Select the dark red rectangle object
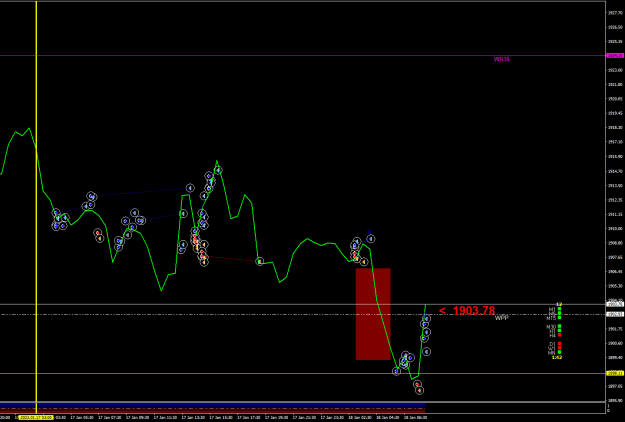625x422 pixels. pyautogui.click(x=373, y=314)
